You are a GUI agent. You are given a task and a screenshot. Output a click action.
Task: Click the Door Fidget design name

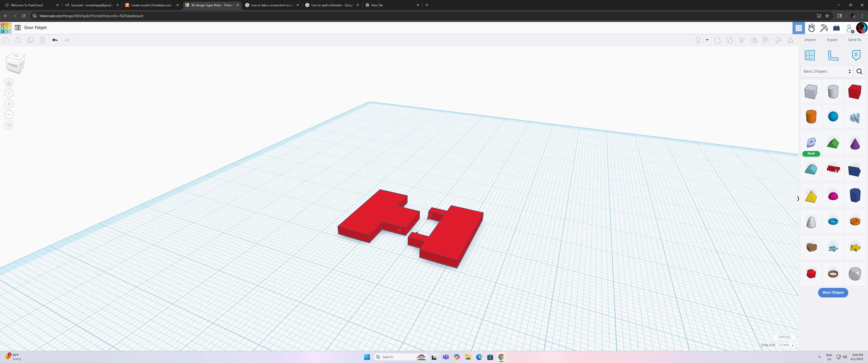pyautogui.click(x=35, y=28)
